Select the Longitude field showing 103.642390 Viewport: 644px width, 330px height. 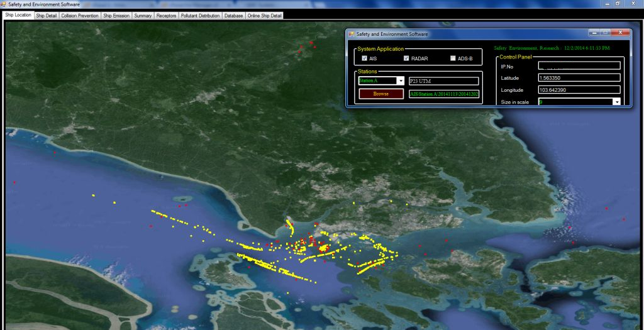[x=579, y=90]
